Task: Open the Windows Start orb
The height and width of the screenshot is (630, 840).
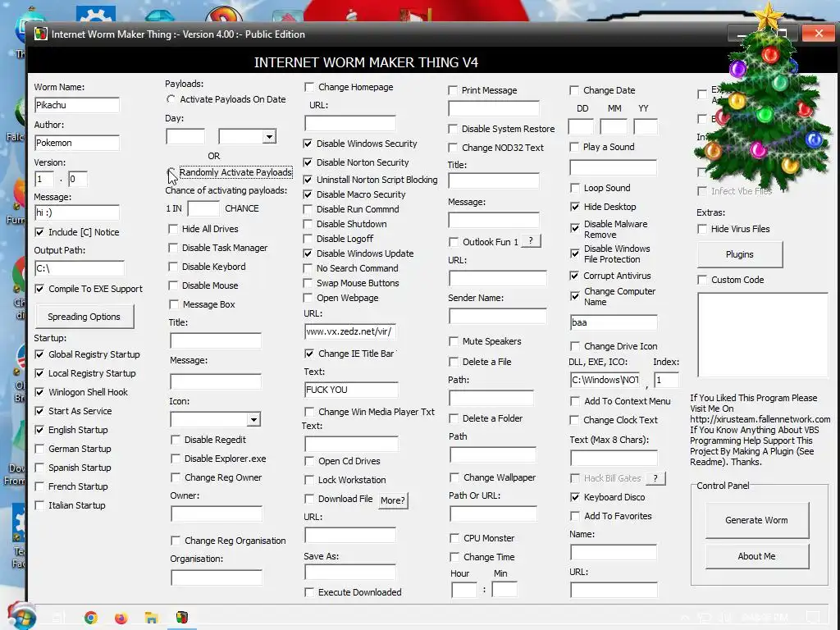Action: tap(21, 616)
